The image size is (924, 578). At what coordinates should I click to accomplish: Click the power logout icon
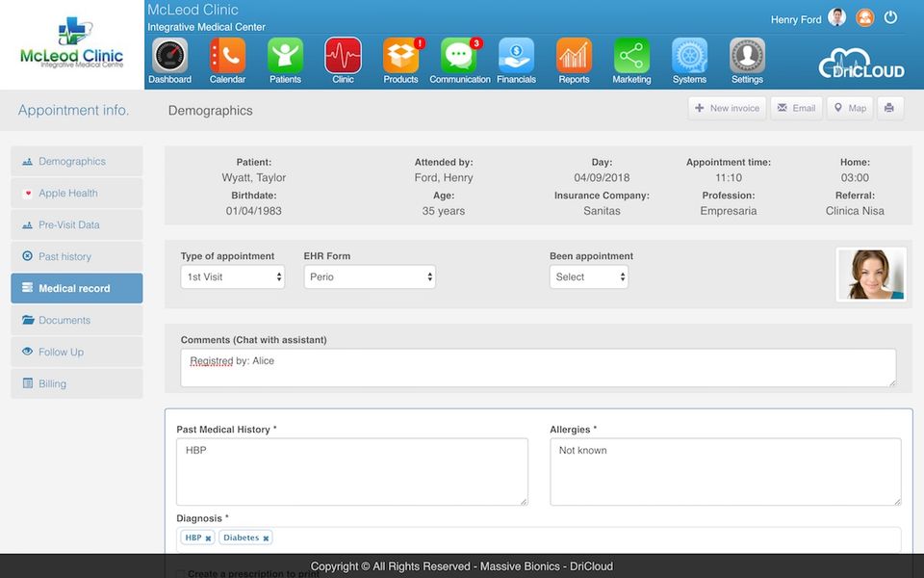[x=890, y=17]
